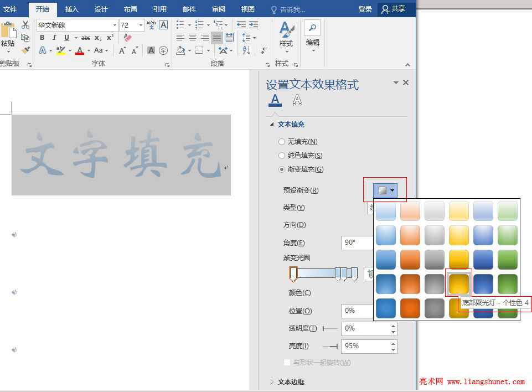
Task: Open the 段落 paragraph dialog launcher
Action: [268, 65]
